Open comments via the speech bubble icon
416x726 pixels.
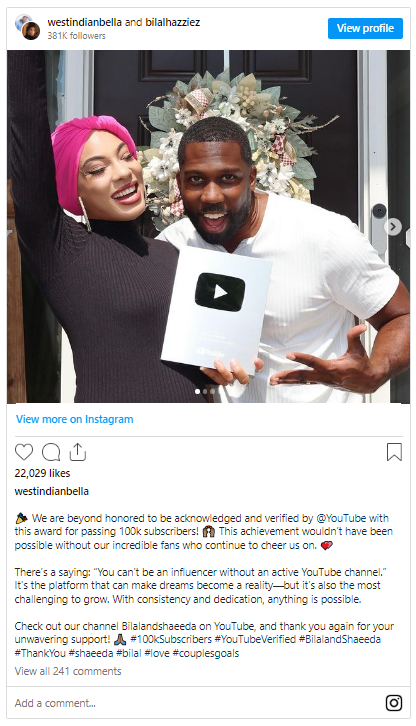pyautogui.click(x=51, y=452)
